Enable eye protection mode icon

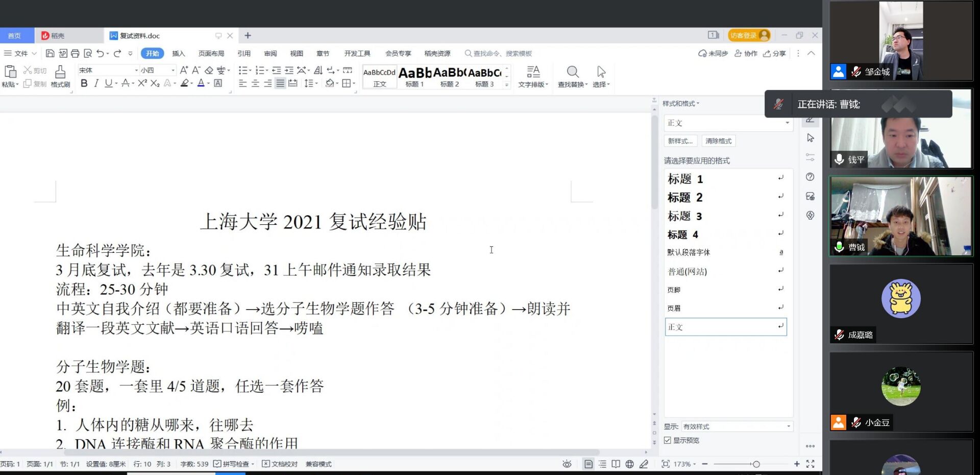click(x=567, y=464)
